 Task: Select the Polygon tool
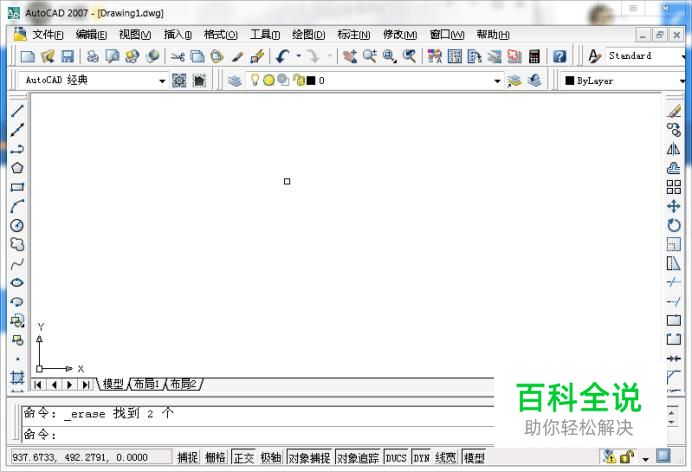pyautogui.click(x=17, y=168)
